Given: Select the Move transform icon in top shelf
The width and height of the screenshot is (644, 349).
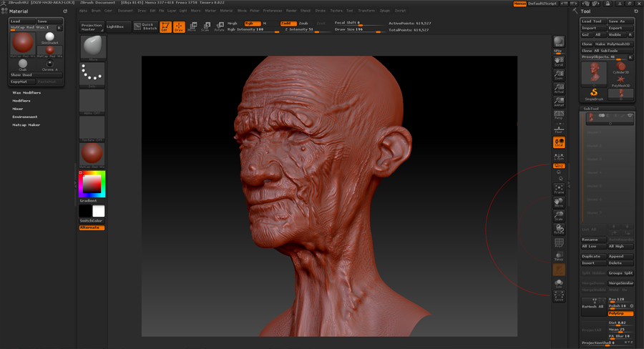Looking at the screenshot, I should (x=192, y=27).
